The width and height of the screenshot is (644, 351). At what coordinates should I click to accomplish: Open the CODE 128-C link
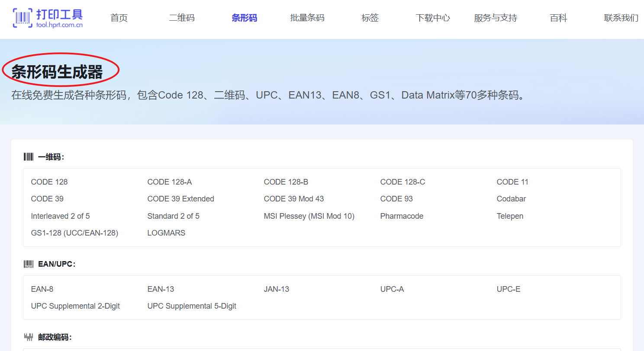coord(402,182)
